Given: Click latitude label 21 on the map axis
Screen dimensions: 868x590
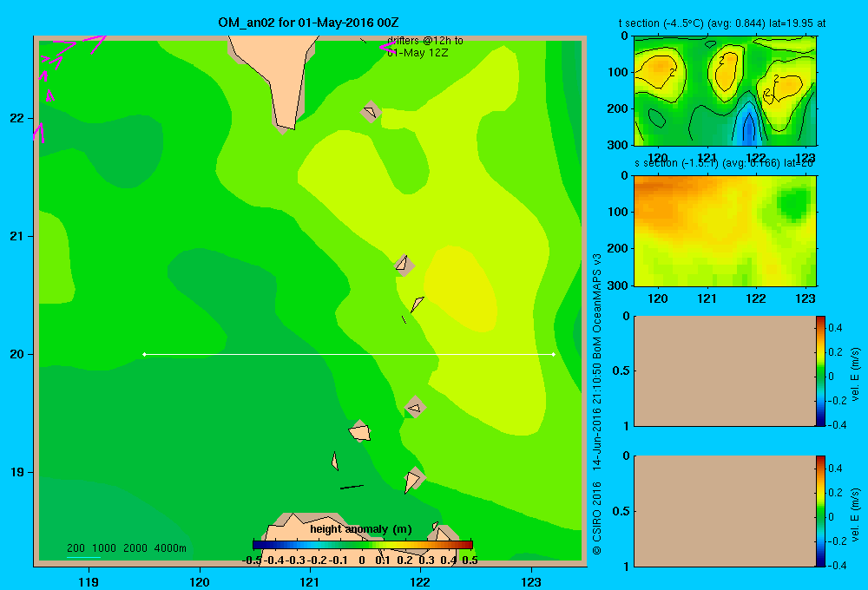Looking at the screenshot, I should 17,236.
